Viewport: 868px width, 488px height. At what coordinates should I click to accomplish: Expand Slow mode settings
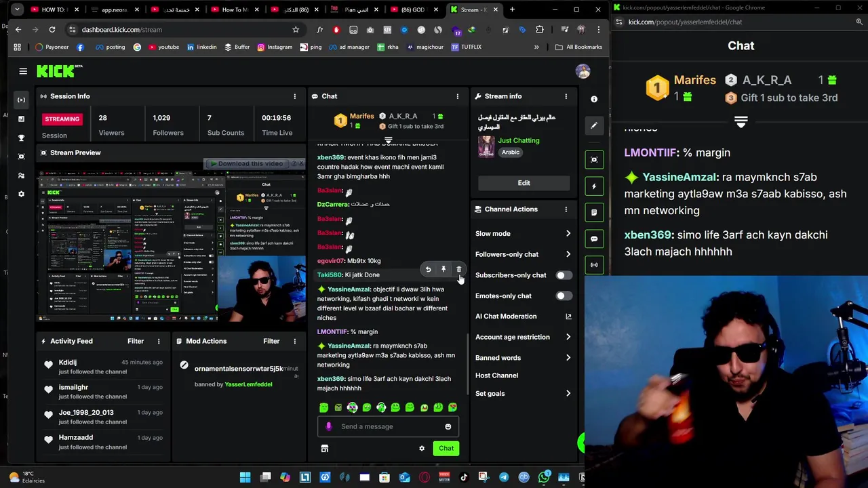524,234
